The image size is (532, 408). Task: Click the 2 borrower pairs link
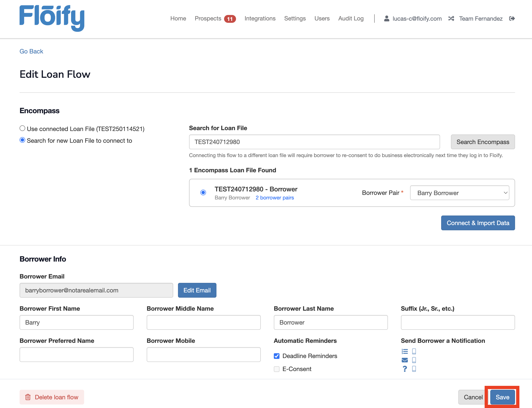274,198
